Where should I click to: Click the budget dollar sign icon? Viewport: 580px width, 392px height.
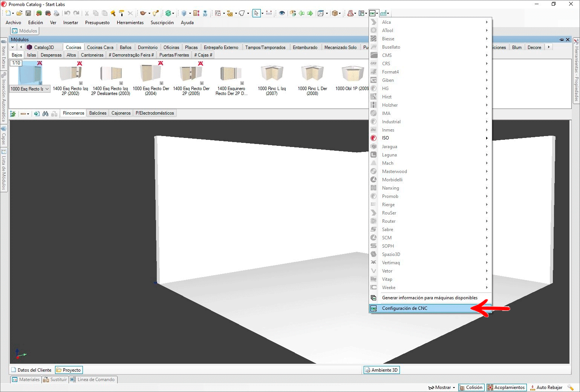168,13
